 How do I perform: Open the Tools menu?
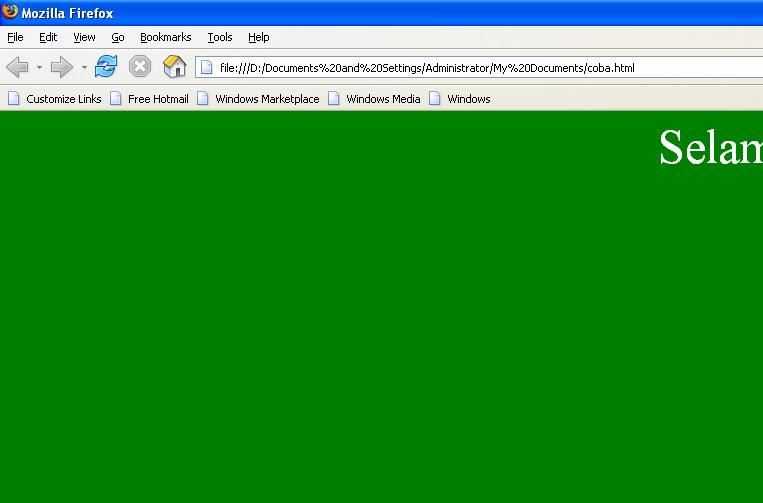pos(220,37)
